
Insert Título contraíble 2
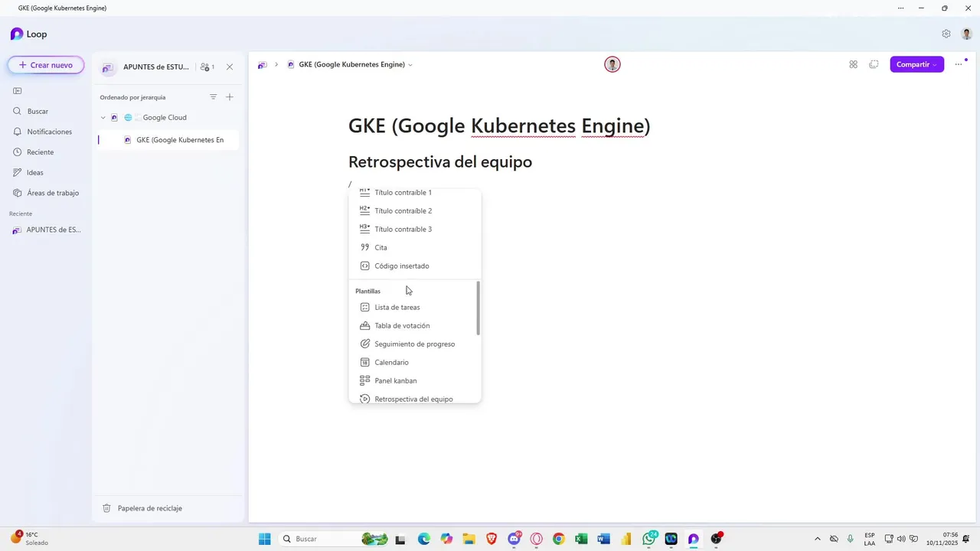[x=414, y=211]
